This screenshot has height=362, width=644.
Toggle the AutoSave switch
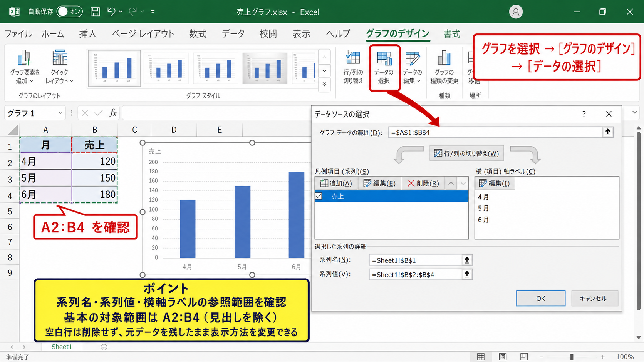click(x=70, y=12)
